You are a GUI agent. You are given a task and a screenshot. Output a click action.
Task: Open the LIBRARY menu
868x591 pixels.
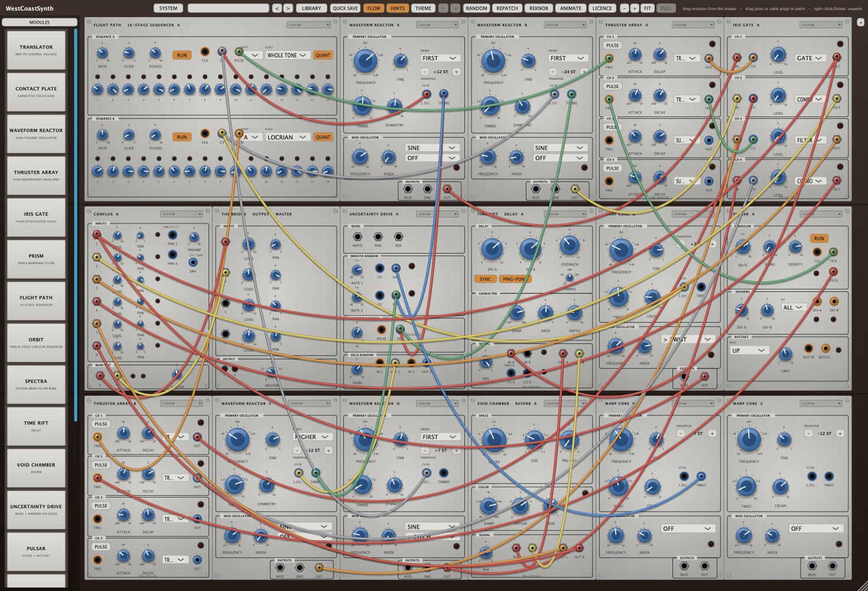311,8
